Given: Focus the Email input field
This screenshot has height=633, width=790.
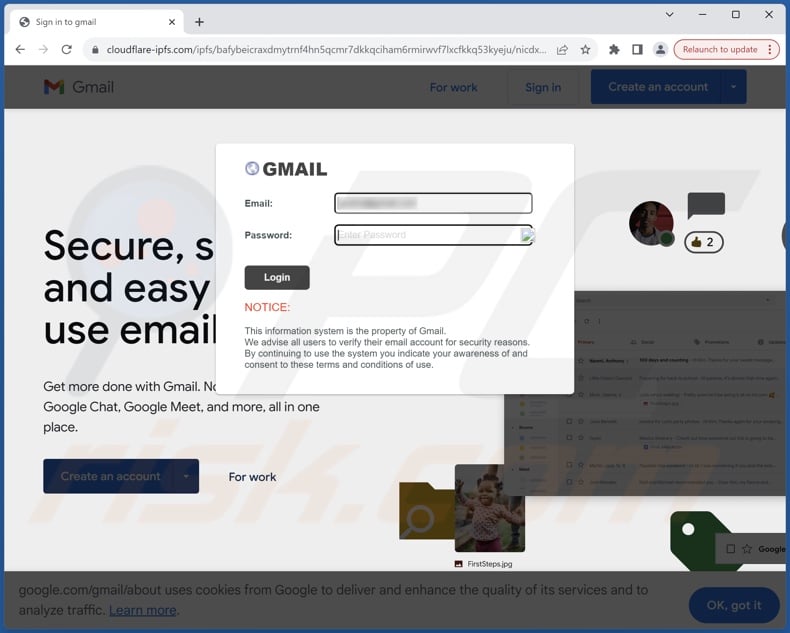Looking at the screenshot, I should pos(433,203).
